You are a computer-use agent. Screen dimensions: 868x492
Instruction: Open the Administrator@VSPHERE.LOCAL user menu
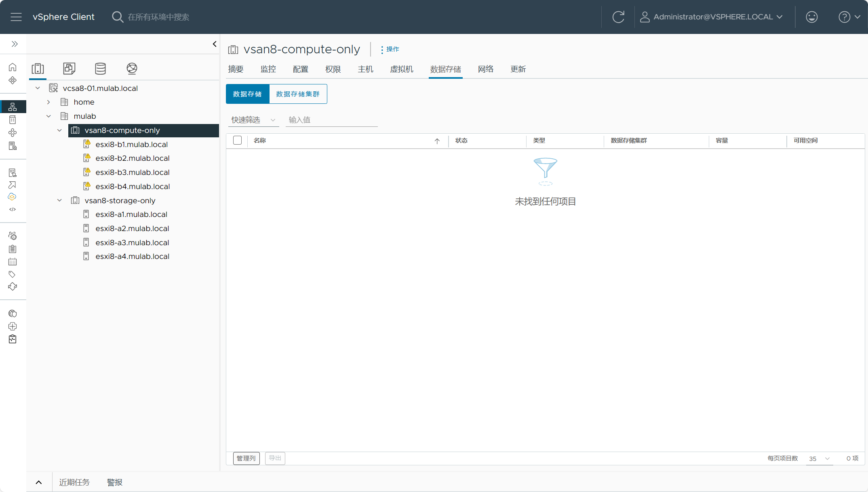click(712, 17)
